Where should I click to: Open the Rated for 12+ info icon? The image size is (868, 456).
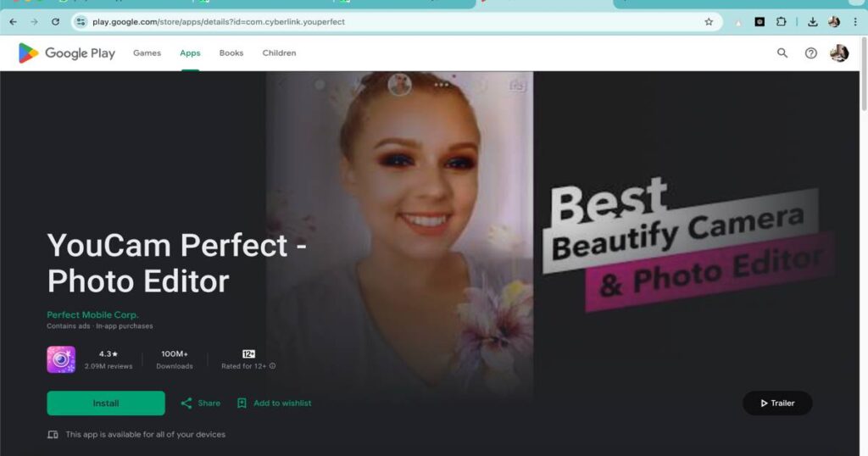click(272, 366)
